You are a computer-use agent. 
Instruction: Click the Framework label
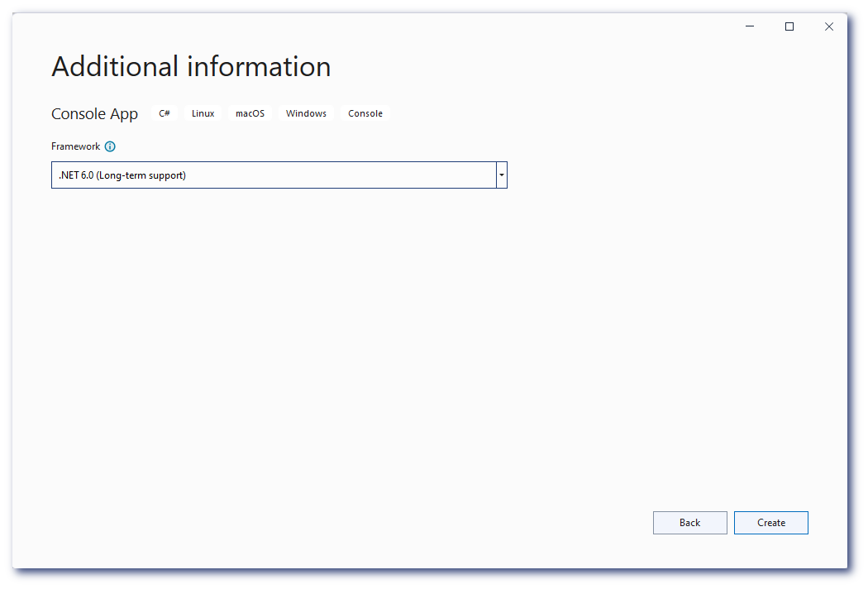(76, 146)
